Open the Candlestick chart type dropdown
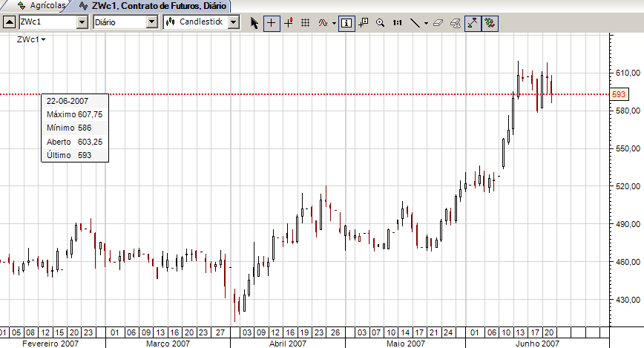 (x=233, y=22)
